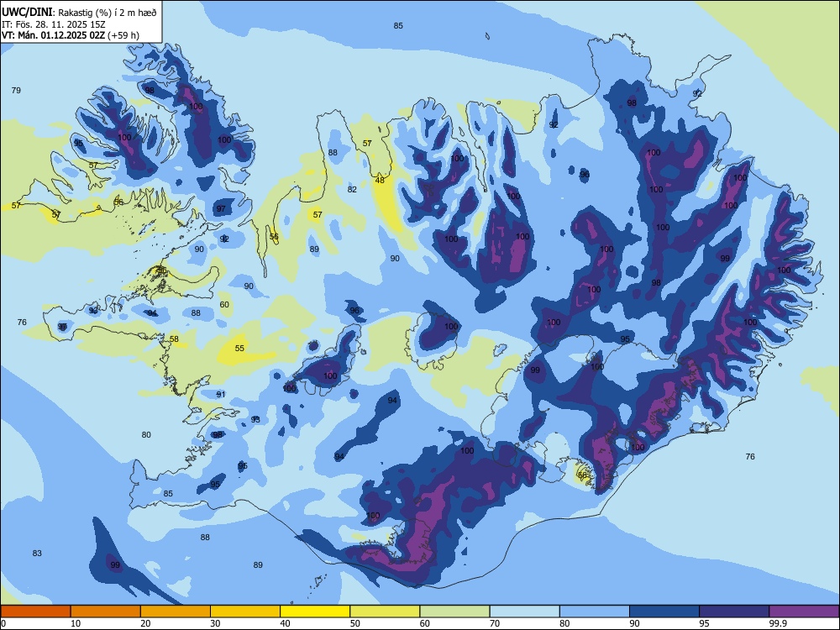Click the dark orange 0–10 legend swatch
Viewport: 840px width, 630px height.
tap(35, 612)
